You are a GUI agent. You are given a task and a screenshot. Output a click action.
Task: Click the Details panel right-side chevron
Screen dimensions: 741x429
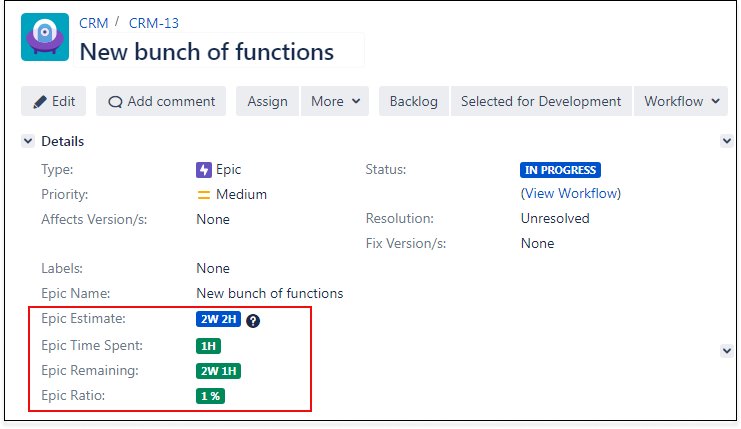(x=727, y=142)
